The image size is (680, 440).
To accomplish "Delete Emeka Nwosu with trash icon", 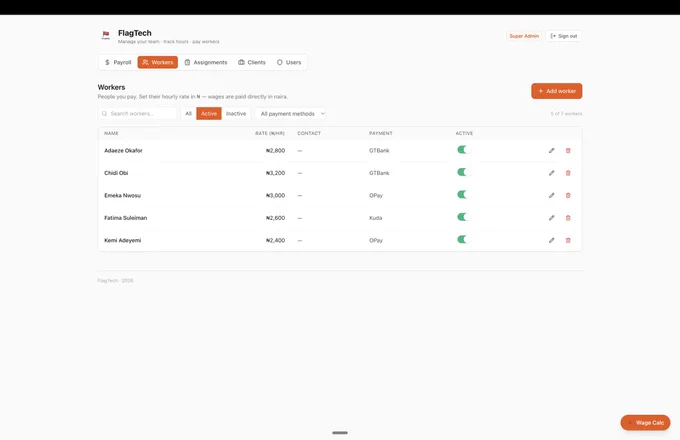I will coord(568,196).
